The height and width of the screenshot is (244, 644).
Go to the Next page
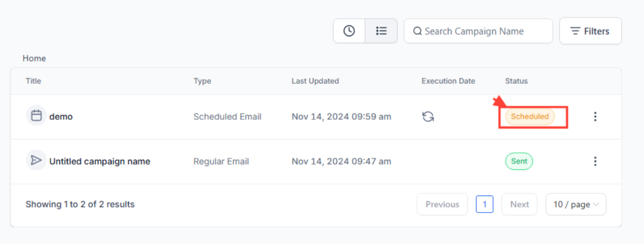[519, 204]
